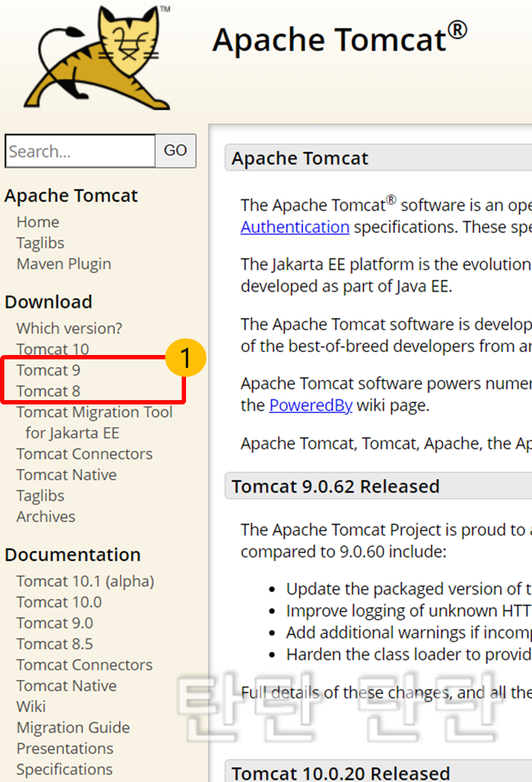The height and width of the screenshot is (782, 532).
Task: Focus the Search input field
Action: pyautogui.click(x=80, y=151)
